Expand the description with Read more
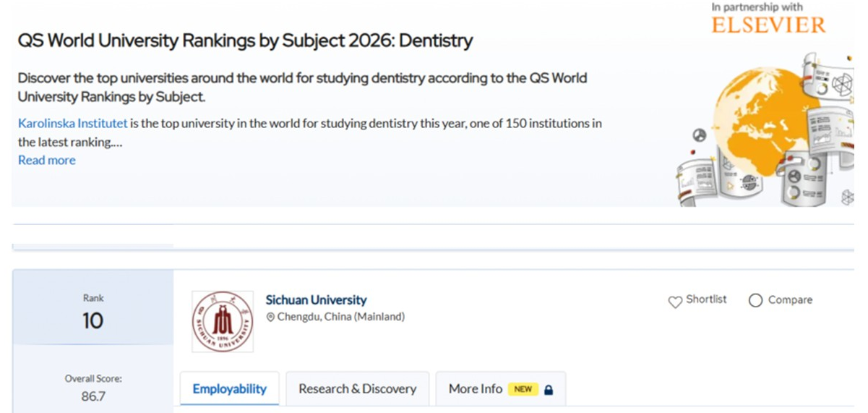 tap(46, 161)
